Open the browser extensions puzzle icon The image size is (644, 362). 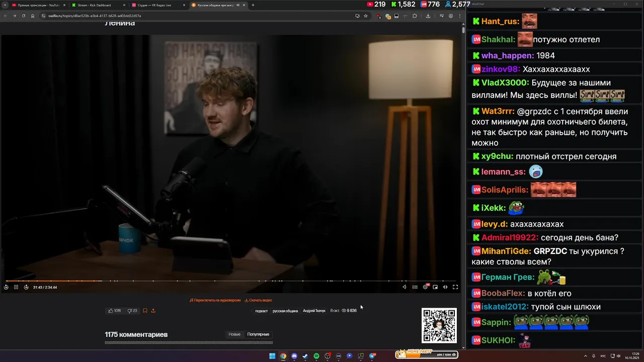(415, 16)
